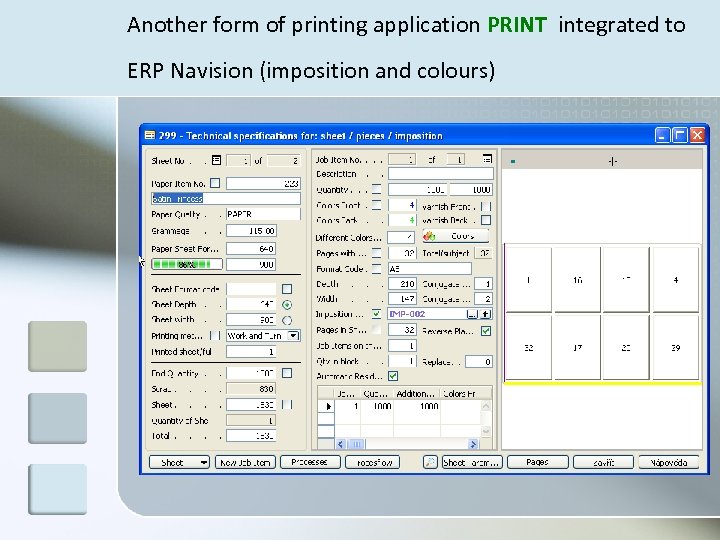Click the Scrap field showing 830
This screenshot has width=720, height=540.
pyautogui.click(x=251, y=389)
